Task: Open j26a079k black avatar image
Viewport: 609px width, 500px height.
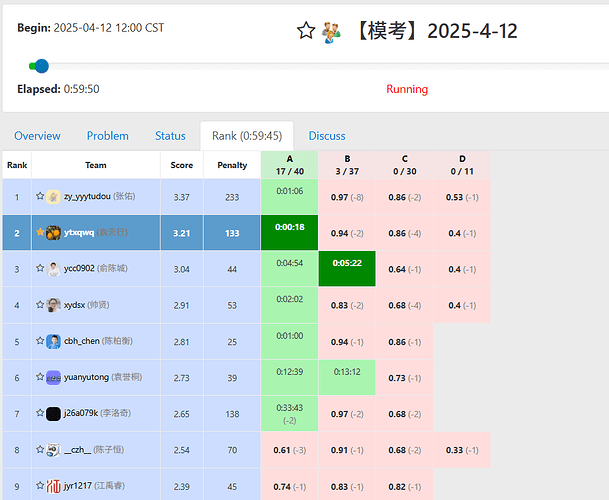Action: click(53, 414)
